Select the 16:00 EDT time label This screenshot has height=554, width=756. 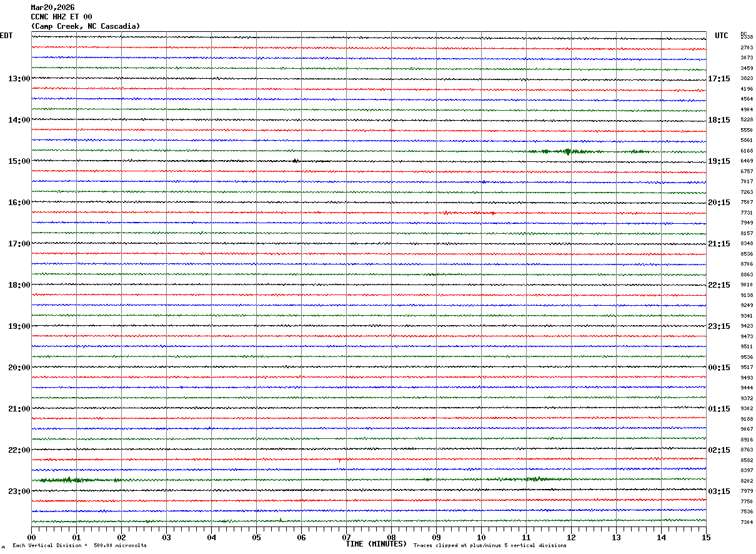point(19,203)
